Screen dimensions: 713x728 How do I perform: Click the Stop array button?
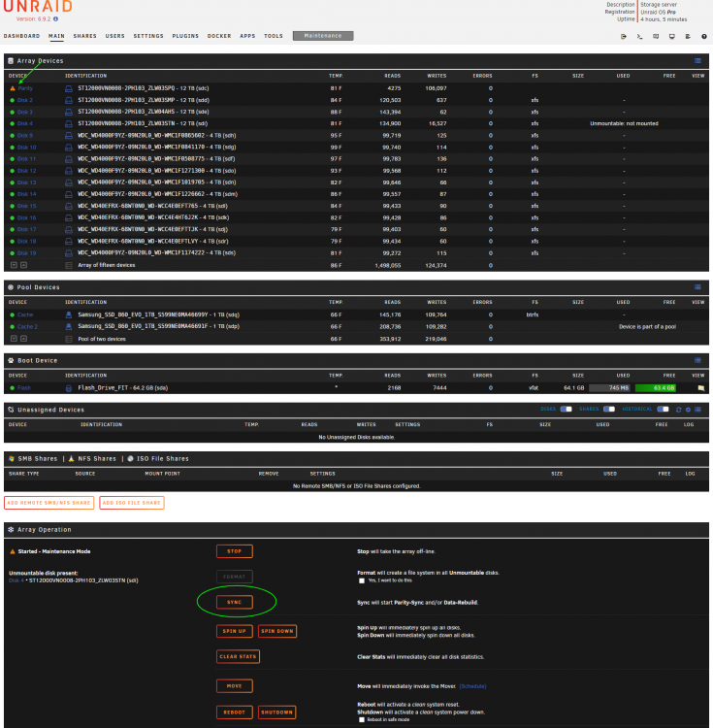234,551
